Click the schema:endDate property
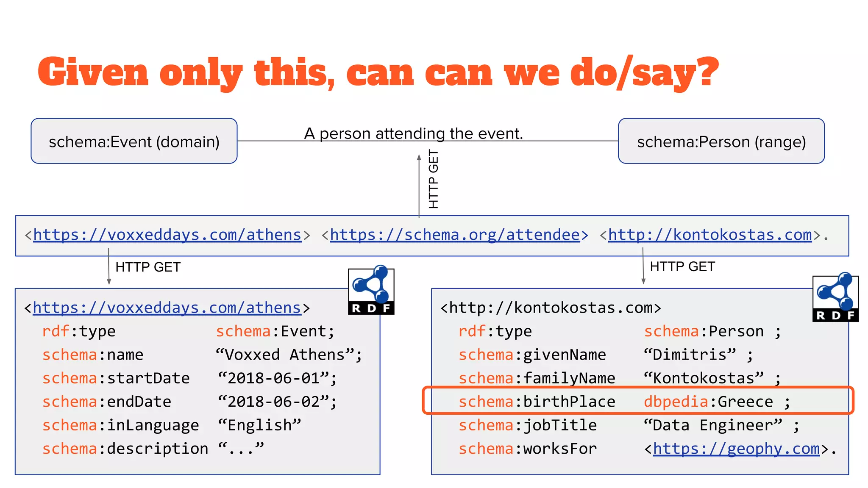This screenshot has width=868, height=488. [x=107, y=402]
